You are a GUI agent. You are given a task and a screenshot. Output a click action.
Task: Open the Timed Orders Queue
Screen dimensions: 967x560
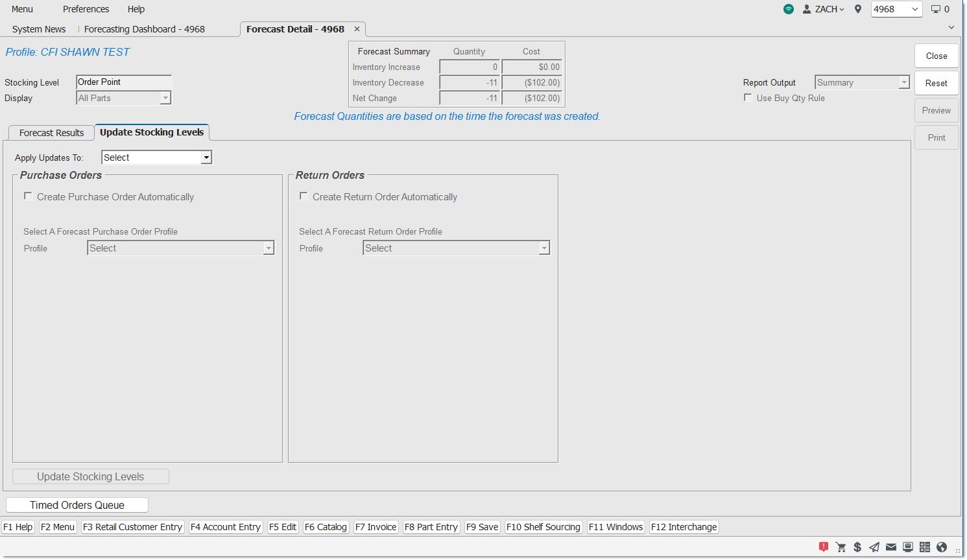pyautogui.click(x=77, y=505)
